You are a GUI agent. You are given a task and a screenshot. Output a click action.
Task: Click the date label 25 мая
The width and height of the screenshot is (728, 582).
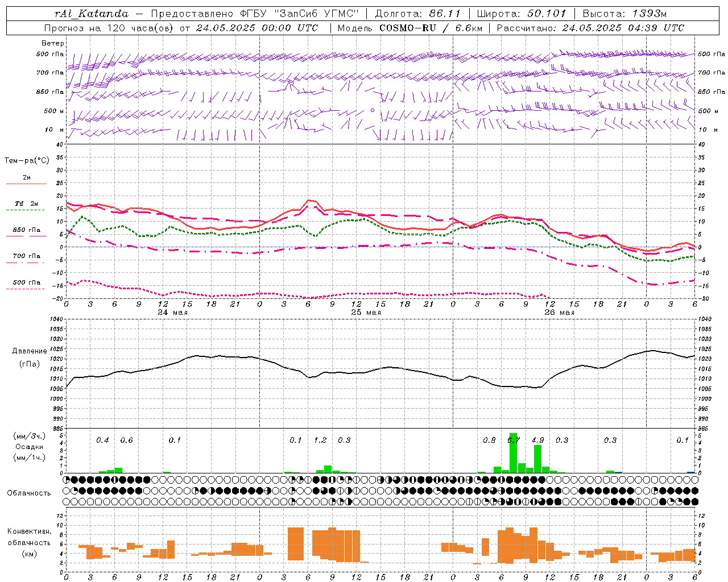click(x=366, y=313)
